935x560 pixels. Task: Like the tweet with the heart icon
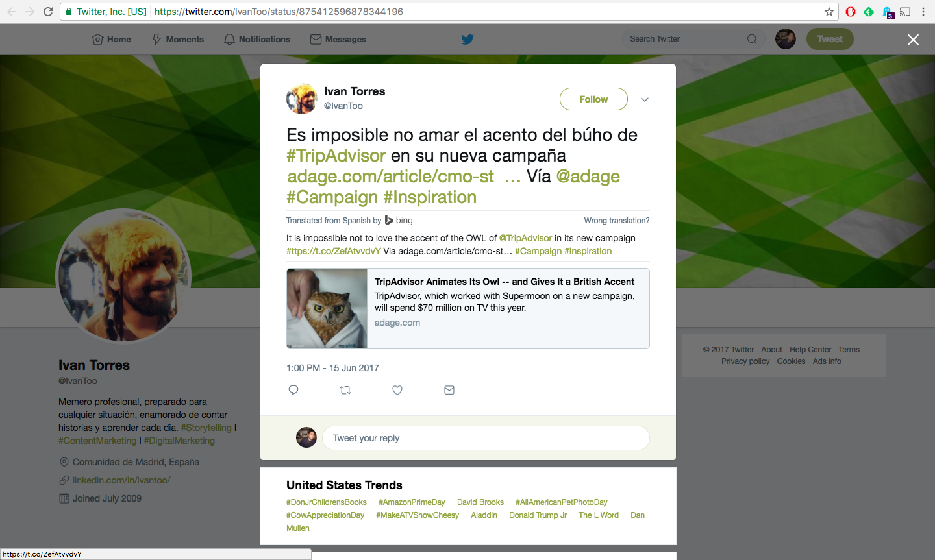point(397,390)
